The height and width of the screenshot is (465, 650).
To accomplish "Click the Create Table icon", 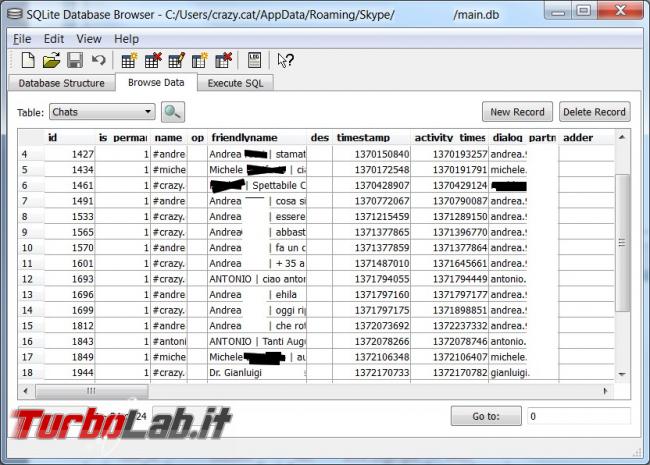I will pos(129,61).
